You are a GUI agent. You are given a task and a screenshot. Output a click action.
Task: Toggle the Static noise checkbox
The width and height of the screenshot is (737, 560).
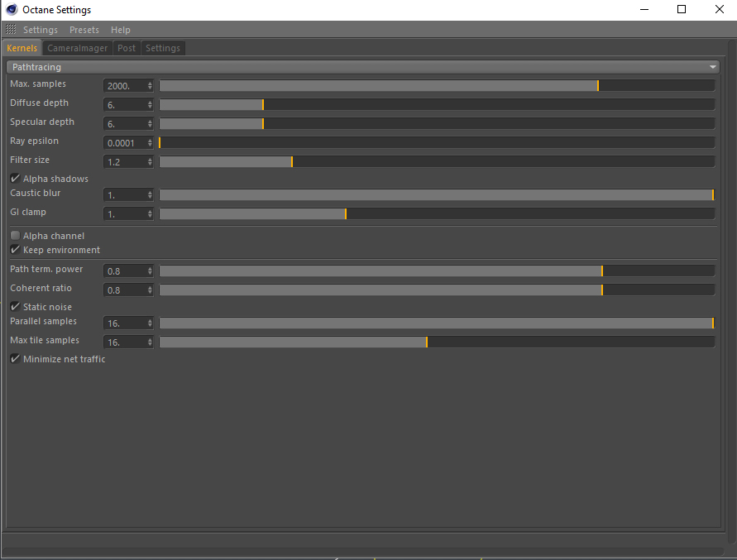point(15,306)
